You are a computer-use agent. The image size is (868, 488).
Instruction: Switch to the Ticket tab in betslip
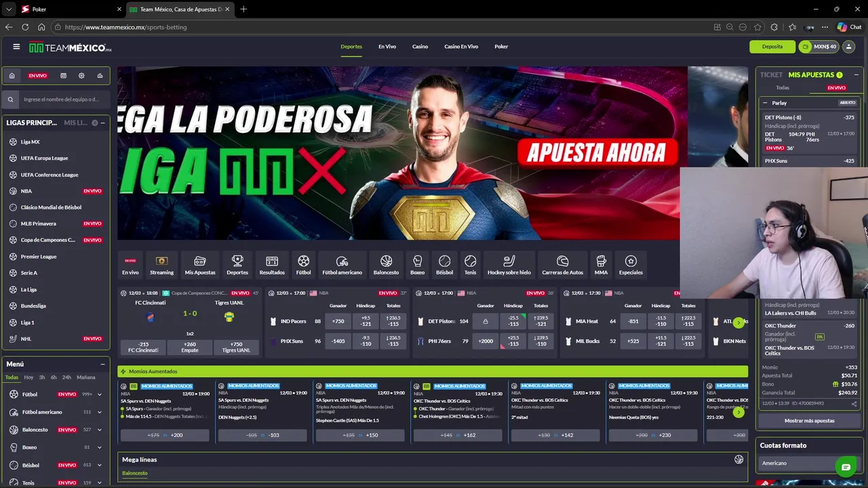(x=771, y=75)
